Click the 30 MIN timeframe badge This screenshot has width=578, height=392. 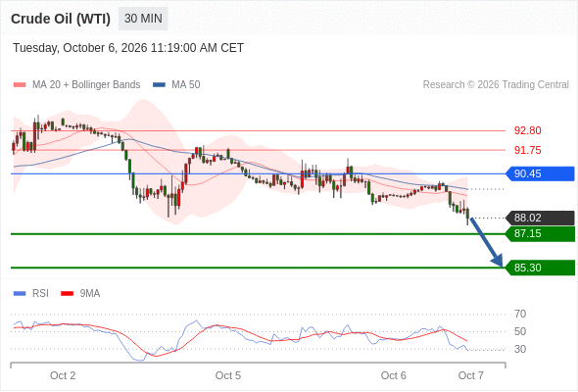click(143, 19)
